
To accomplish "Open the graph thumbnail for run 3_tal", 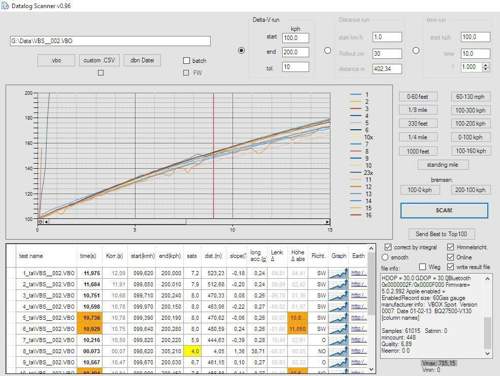I will 339,296.
